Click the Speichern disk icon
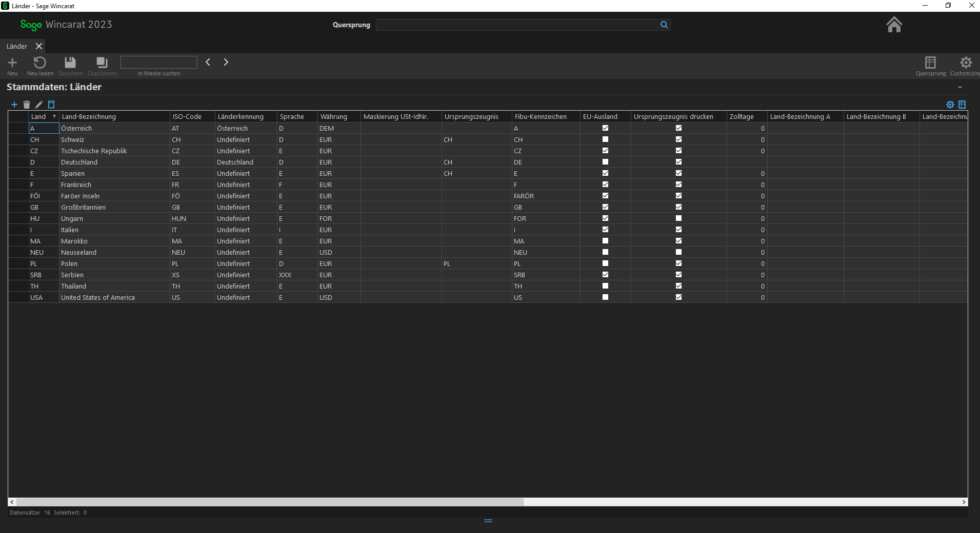This screenshot has height=533, width=980. click(70, 63)
